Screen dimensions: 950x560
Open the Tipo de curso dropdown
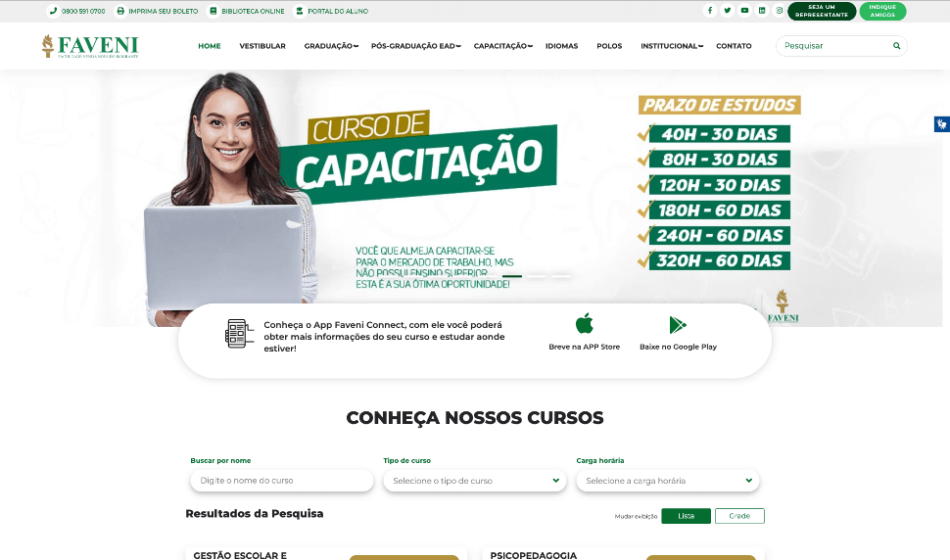[x=474, y=481]
